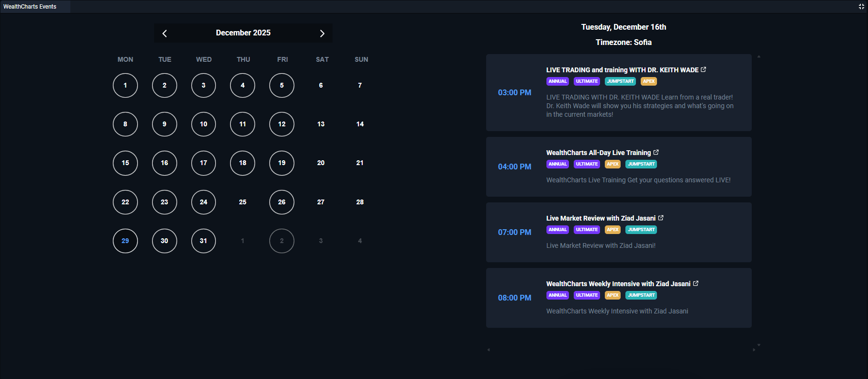
Task: Select December 18 on the calendar
Action: click(x=243, y=163)
